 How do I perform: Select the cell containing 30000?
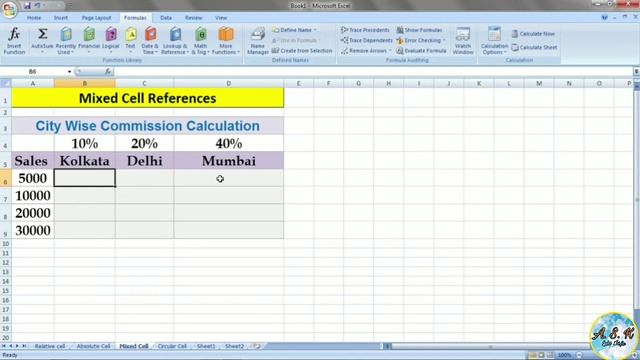point(33,230)
